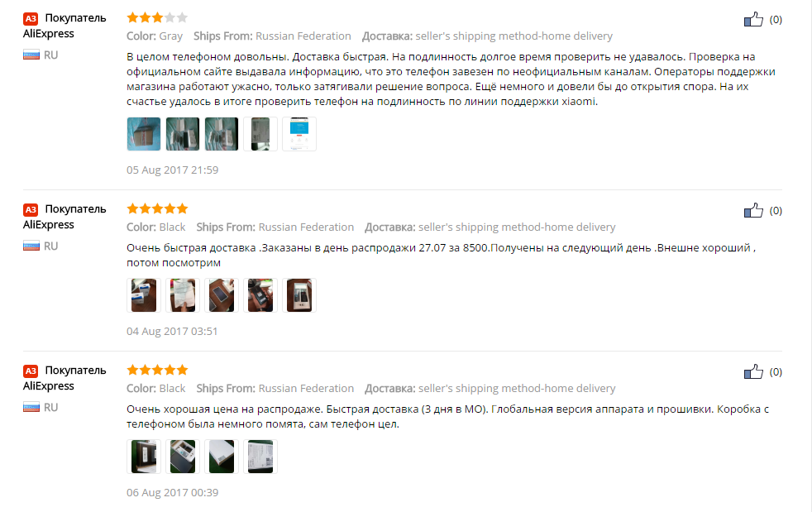
Task: Open first photo in the 06 Aug review
Action: click(144, 457)
